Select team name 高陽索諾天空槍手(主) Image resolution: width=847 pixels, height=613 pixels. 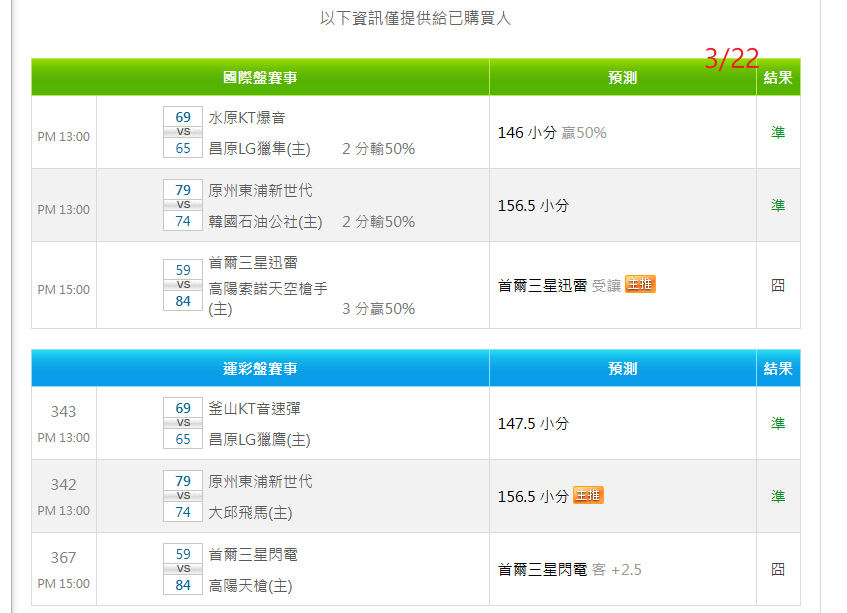(268, 299)
